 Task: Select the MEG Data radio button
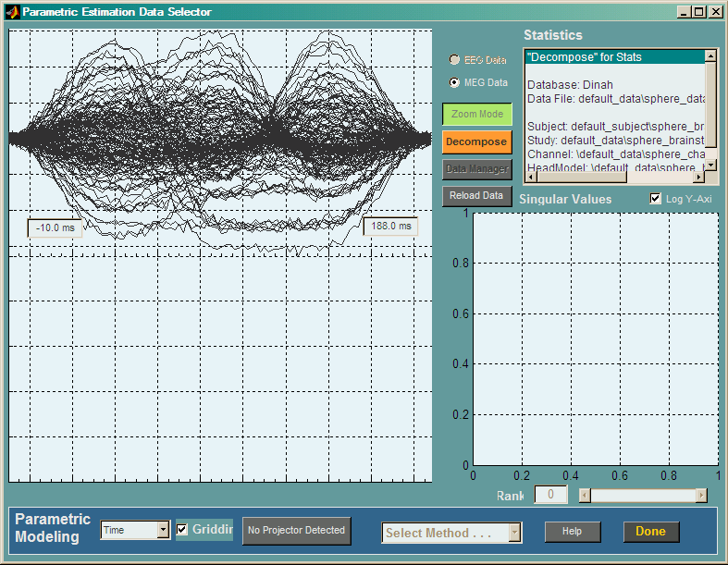(x=454, y=82)
